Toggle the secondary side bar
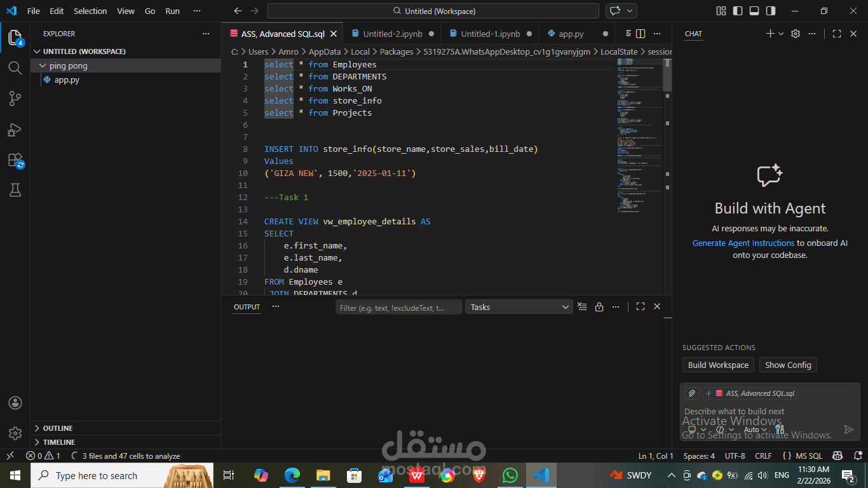The height and width of the screenshot is (488, 868). (x=771, y=11)
